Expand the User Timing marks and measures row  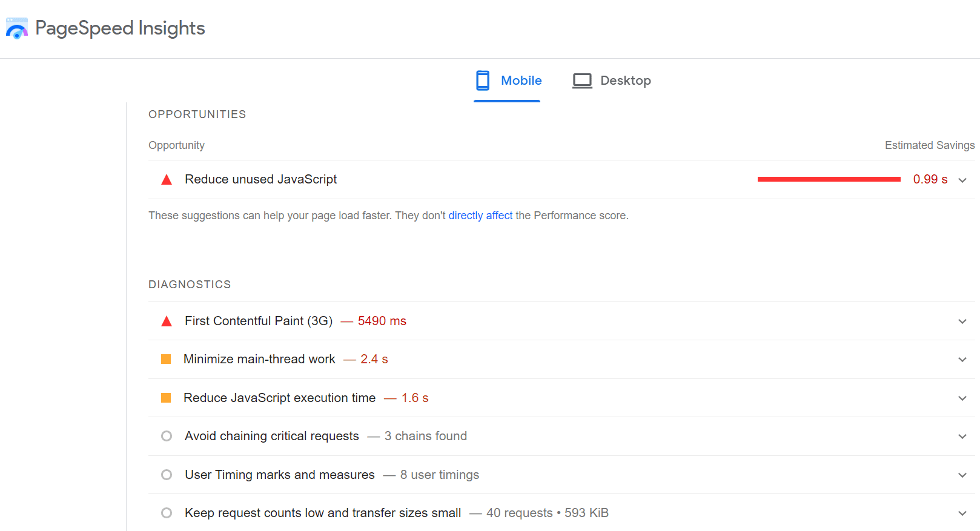click(x=962, y=475)
